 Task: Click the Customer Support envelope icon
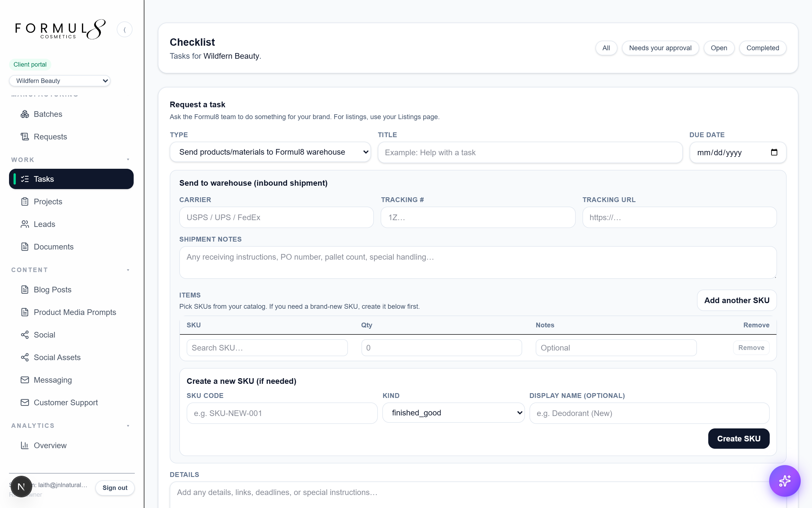[x=25, y=402]
